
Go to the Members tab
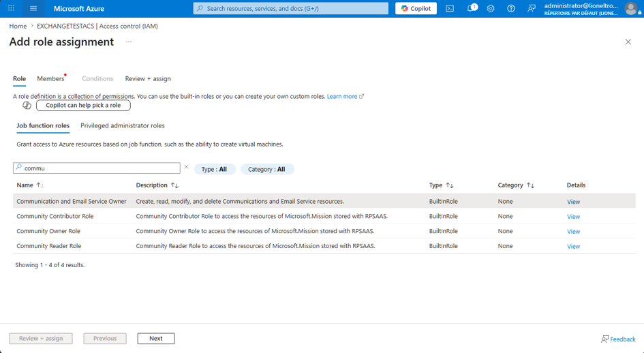pyautogui.click(x=50, y=78)
